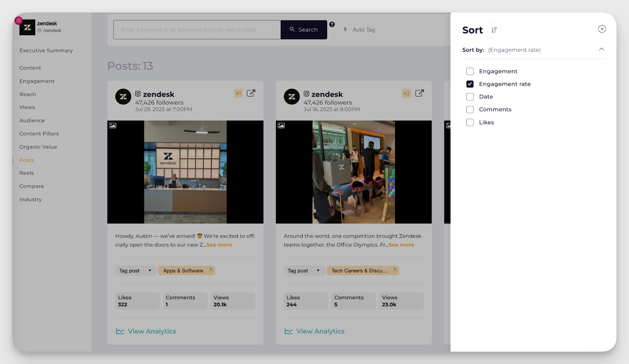View Analytics for the Jul 16 post
The image size is (629, 364).
point(314,331)
